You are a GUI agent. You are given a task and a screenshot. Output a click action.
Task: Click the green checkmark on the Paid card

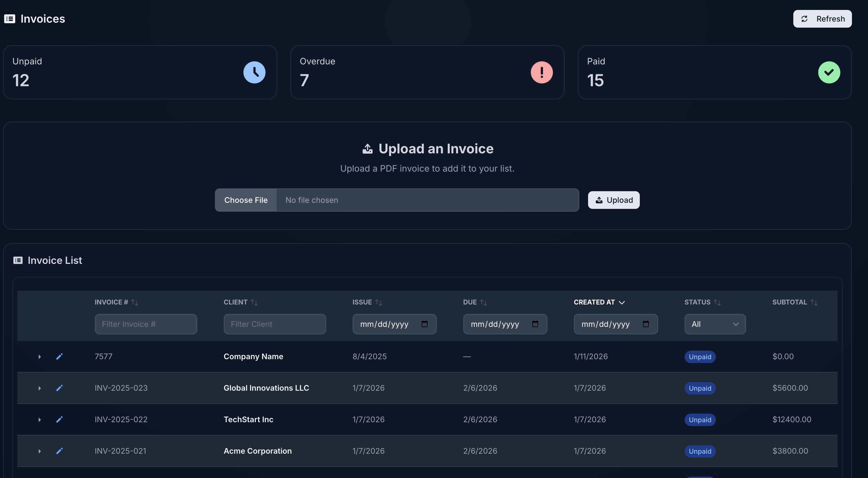click(829, 72)
